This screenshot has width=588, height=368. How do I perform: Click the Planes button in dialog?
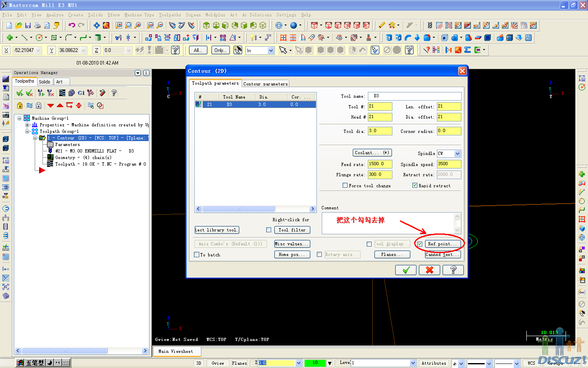pyautogui.click(x=392, y=255)
